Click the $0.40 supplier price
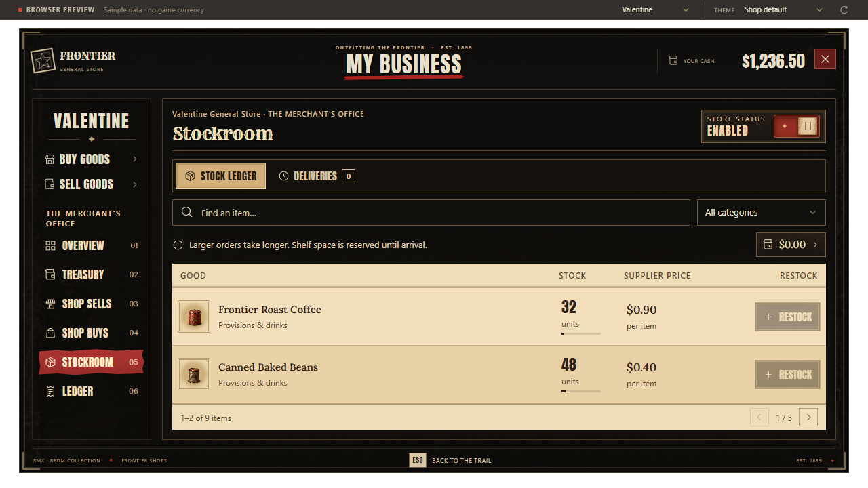Viewport: 868px width, 488px height. (x=642, y=367)
